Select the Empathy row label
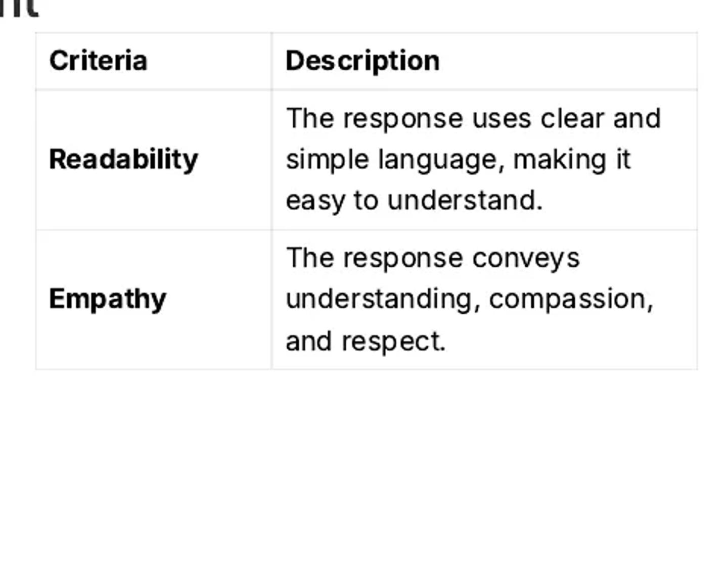The height and width of the screenshot is (576, 728). (108, 299)
